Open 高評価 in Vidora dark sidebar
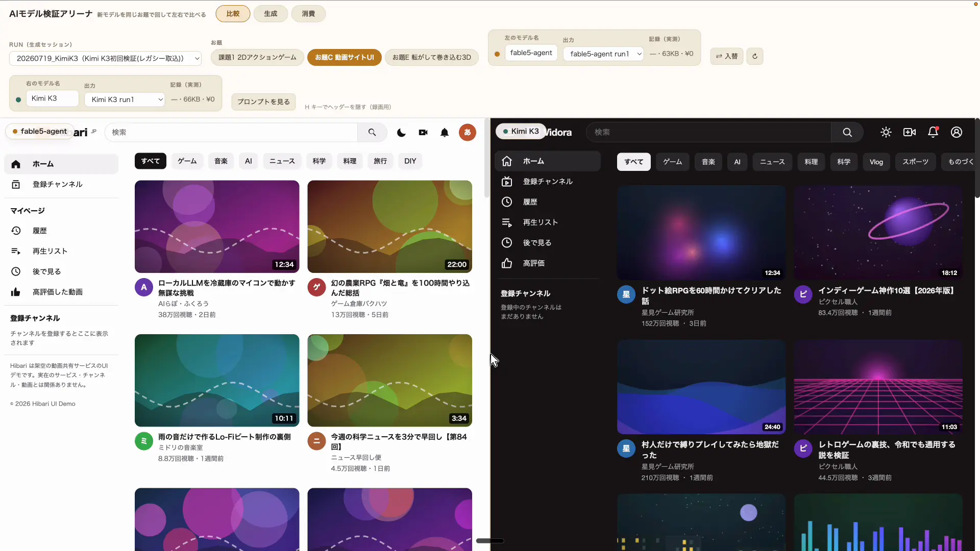This screenshot has width=980, height=551. [x=548, y=263]
